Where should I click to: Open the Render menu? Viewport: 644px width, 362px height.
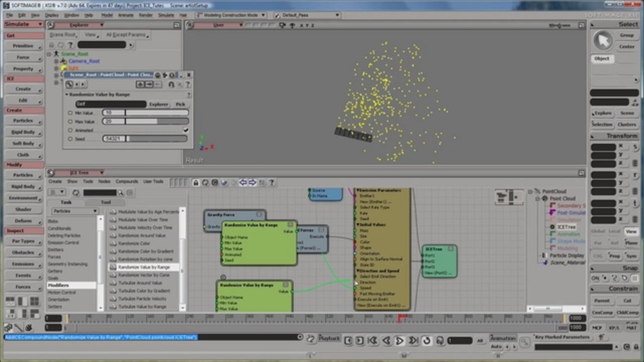pyautogui.click(x=145, y=15)
